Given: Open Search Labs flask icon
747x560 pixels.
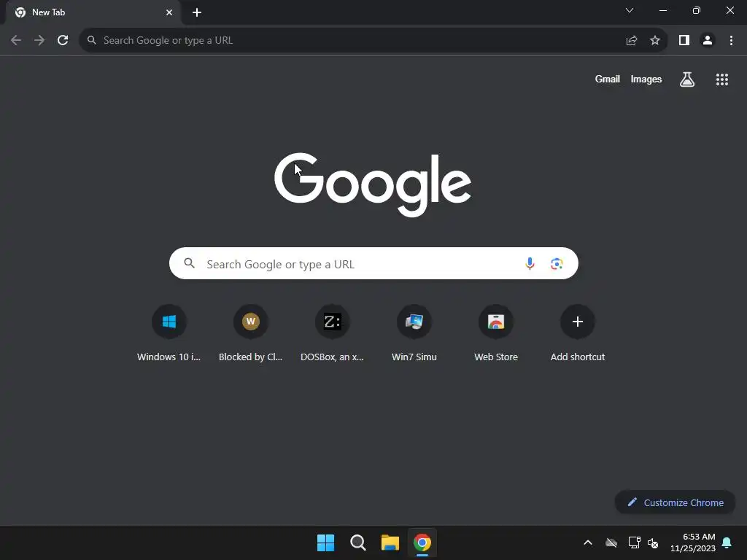Looking at the screenshot, I should (x=687, y=79).
